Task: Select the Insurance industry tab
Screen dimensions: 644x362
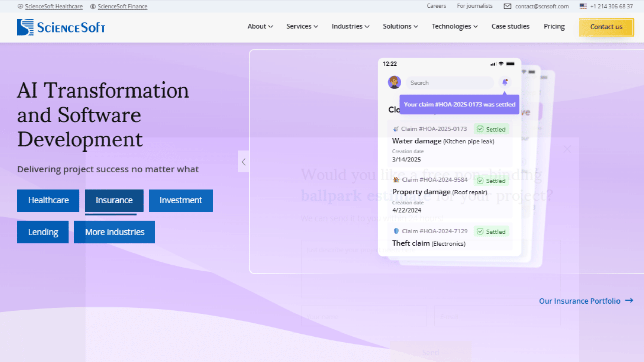Action: [114, 200]
